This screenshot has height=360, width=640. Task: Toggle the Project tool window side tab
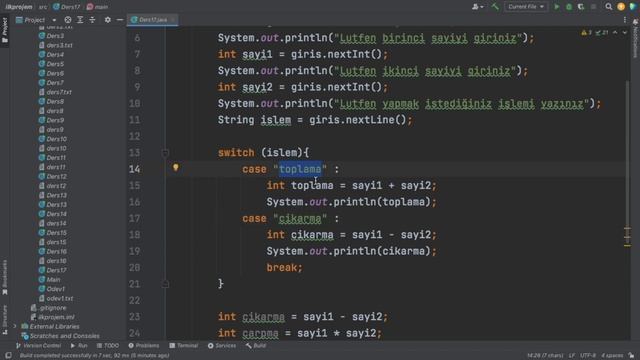(x=5, y=30)
